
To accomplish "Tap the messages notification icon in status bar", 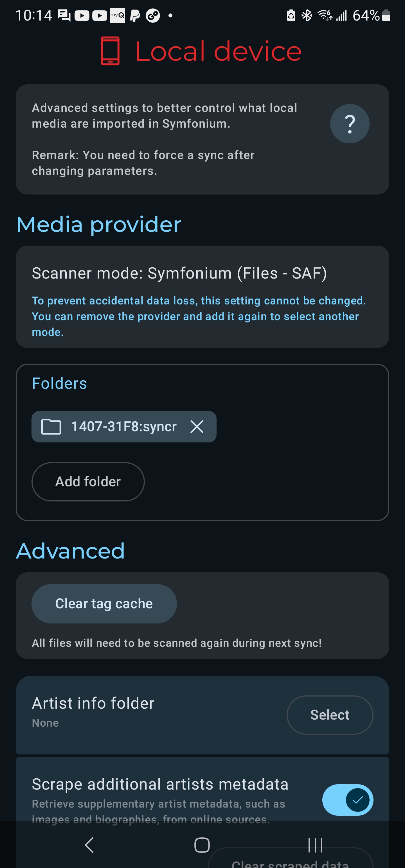I will pyautogui.click(x=64, y=15).
